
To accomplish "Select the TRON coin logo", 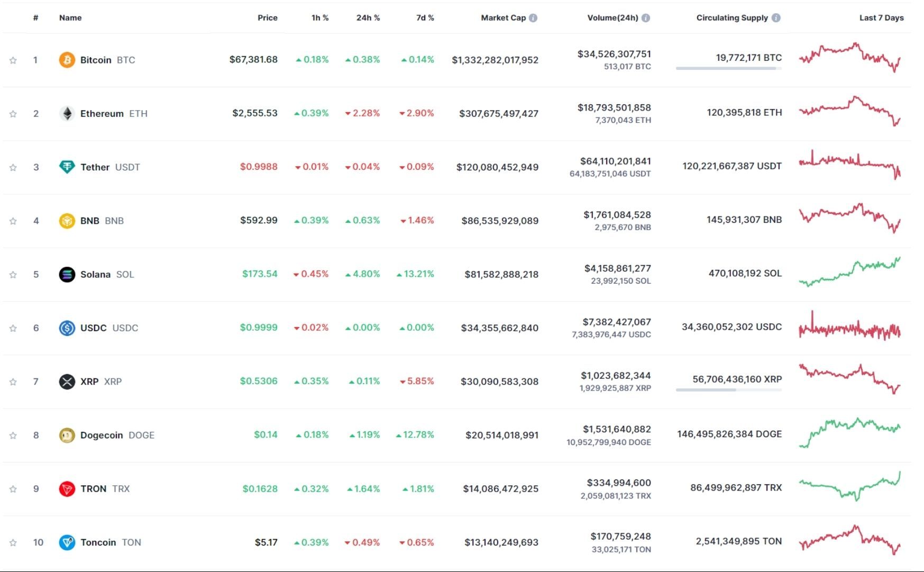I will [x=66, y=488].
